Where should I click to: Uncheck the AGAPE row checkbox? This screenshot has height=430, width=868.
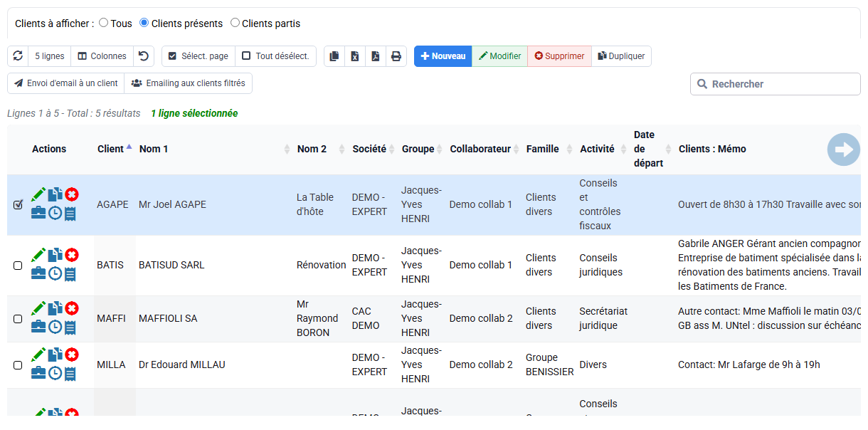[x=18, y=205]
